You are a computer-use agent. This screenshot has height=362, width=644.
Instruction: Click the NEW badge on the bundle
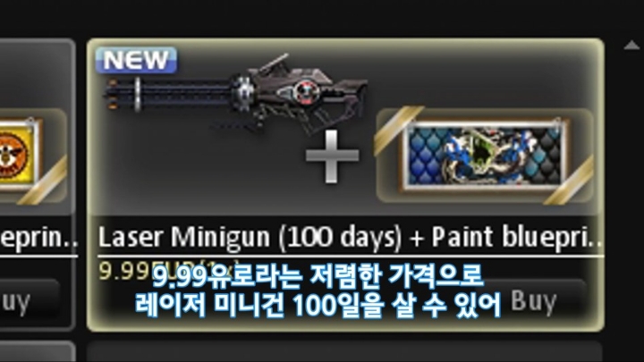pyautogui.click(x=136, y=60)
